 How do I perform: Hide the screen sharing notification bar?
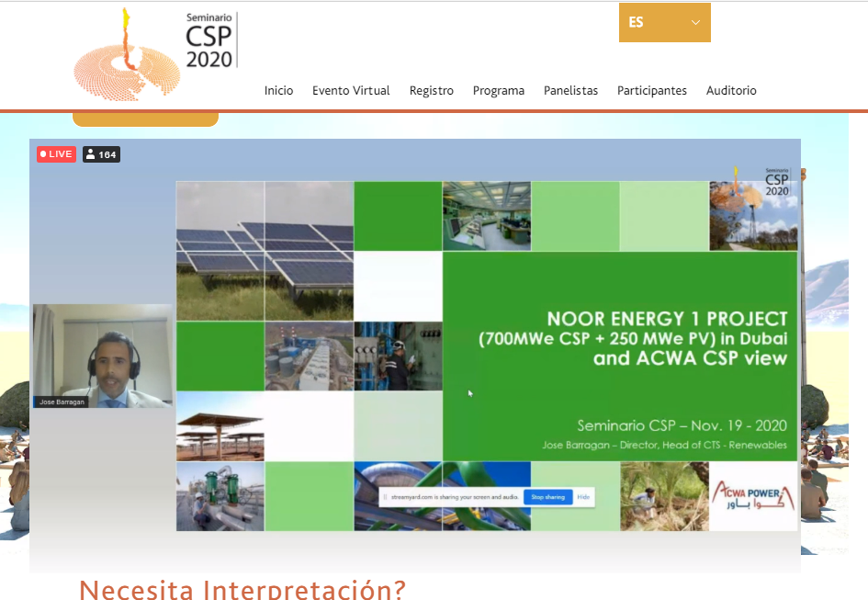tap(583, 497)
